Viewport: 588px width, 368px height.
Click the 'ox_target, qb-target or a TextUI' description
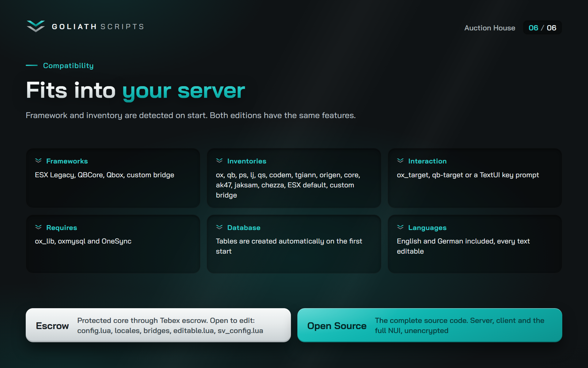[468, 175]
